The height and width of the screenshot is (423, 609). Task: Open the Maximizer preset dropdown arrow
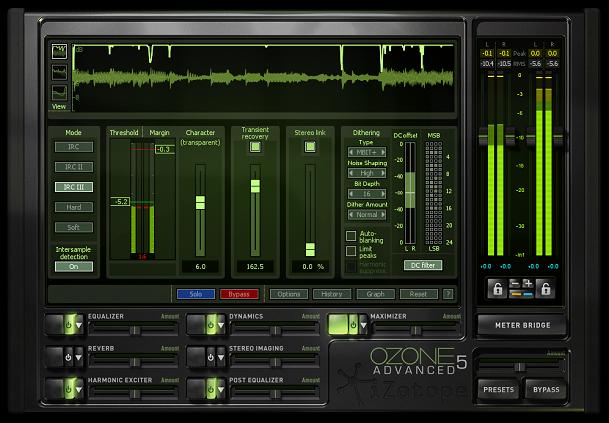pos(364,325)
